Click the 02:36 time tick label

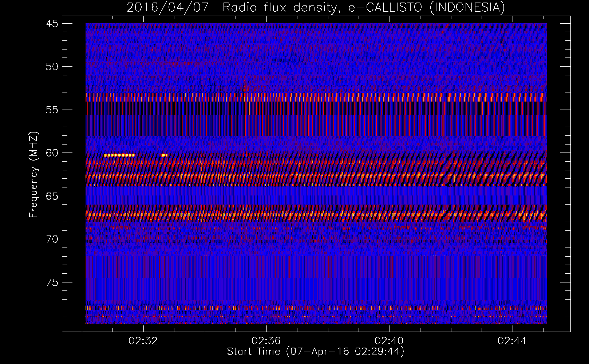[x=266, y=341]
